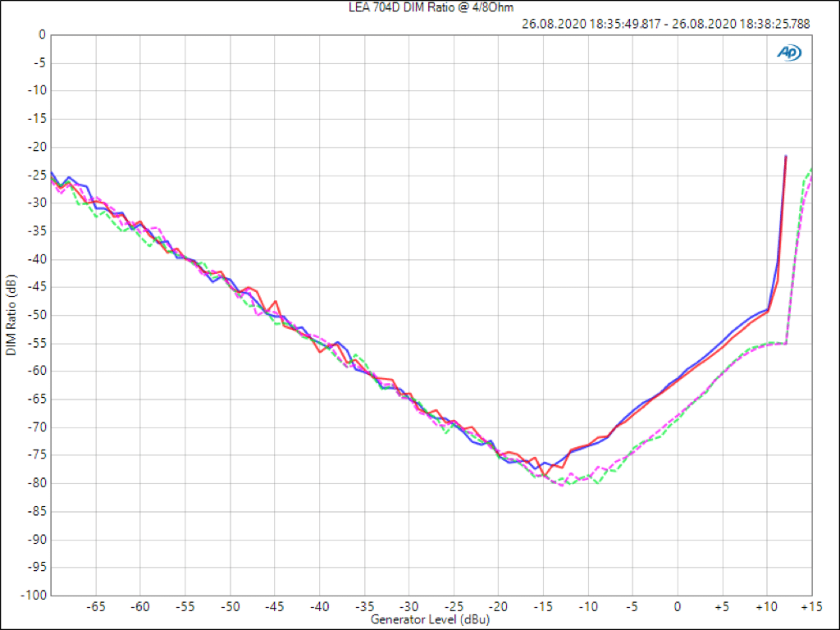The height and width of the screenshot is (630, 840).
Task: Click the AP logo in the graph corner
Action: [789, 52]
